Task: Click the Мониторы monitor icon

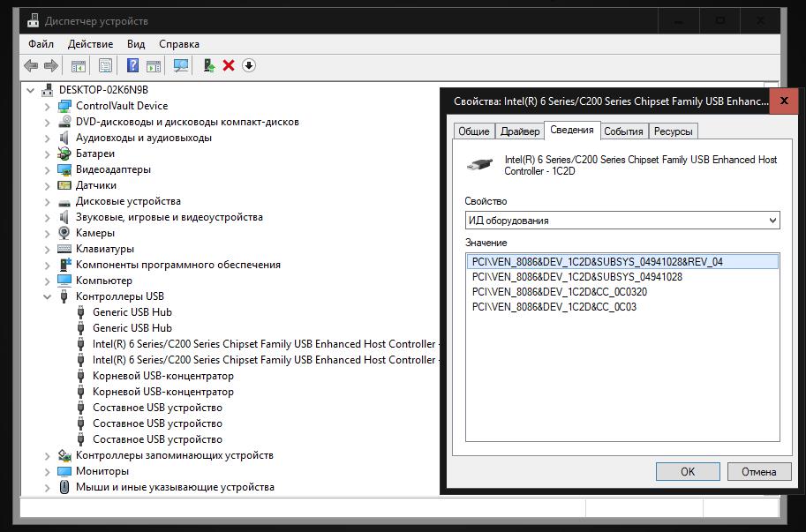Action: (x=64, y=471)
